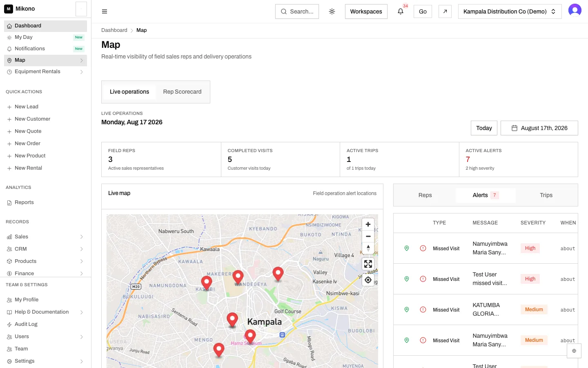Zoom out on the live map
This screenshot has width=588, height=368.
point(368,236)
